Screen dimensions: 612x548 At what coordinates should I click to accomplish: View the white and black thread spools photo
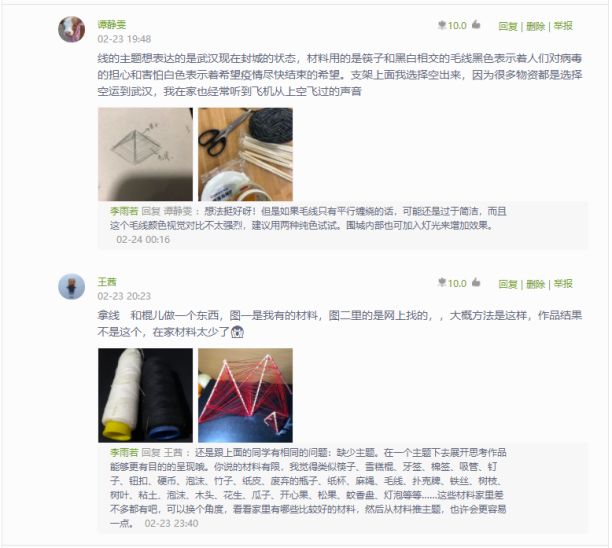click(x=145, y=395)
